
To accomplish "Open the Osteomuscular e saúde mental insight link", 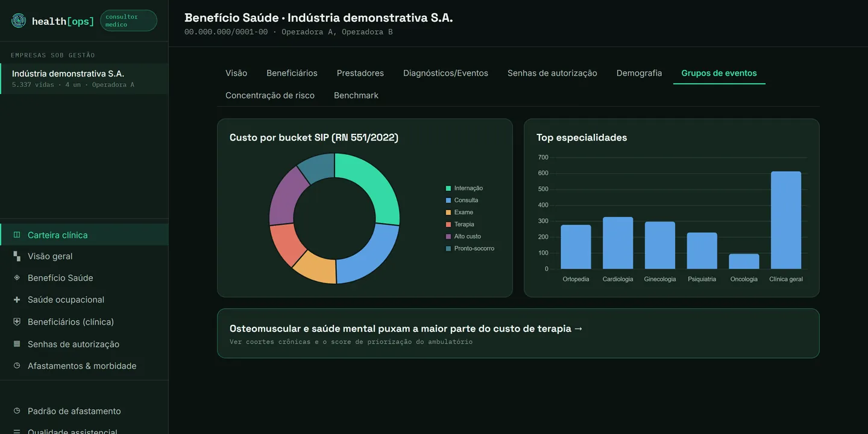I will click(518, 333).
